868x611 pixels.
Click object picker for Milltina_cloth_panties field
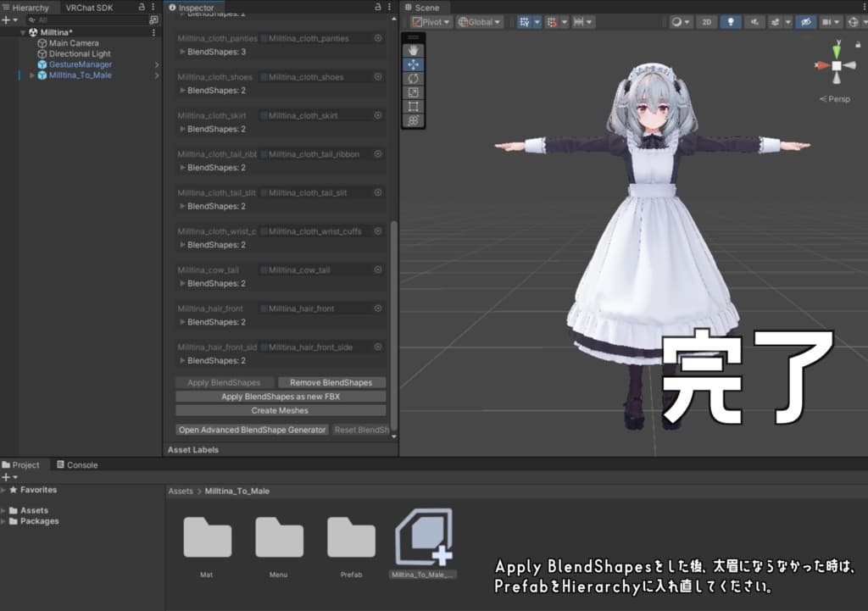coord(378,38)
